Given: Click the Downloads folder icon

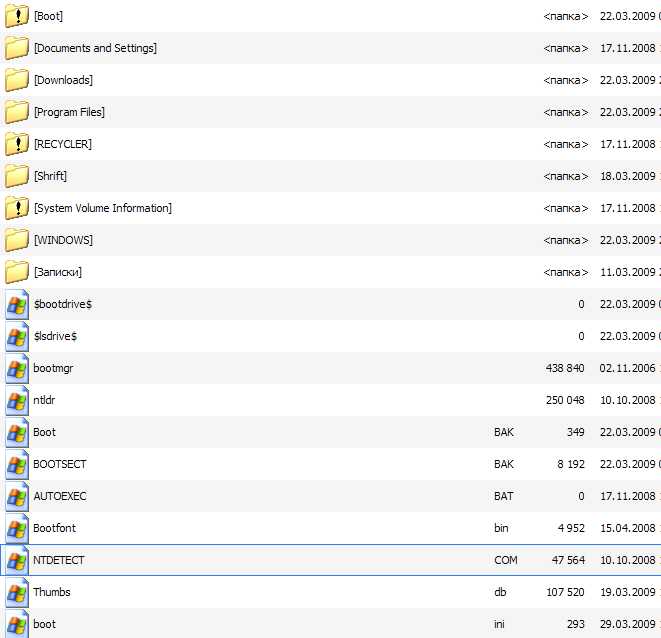Looking at the screenshot, I should point(17,80).
